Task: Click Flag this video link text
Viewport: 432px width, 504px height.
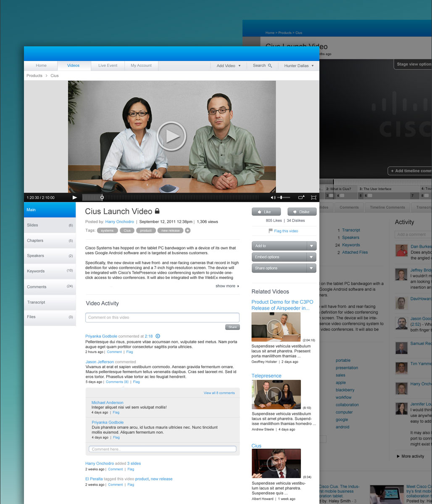Action: click(286, 231)
